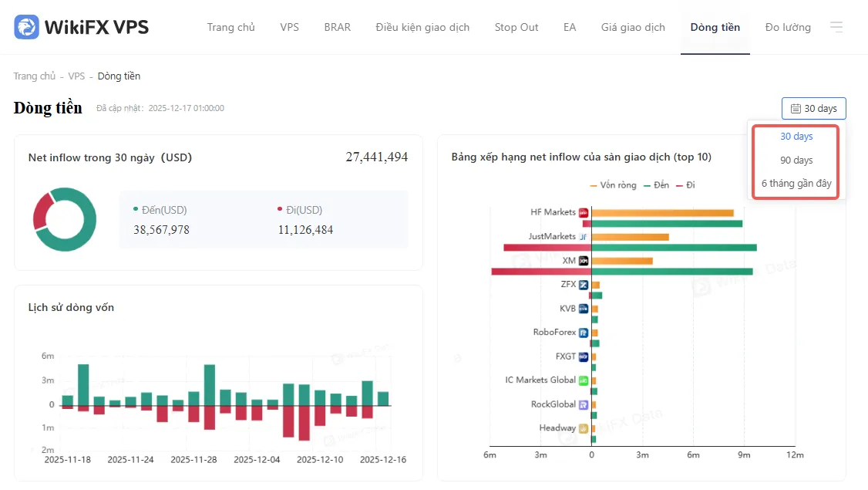The image size is (868, 490).
Task: Click the WikiFX VPS logo icon
Action: (x=26, y=27)
